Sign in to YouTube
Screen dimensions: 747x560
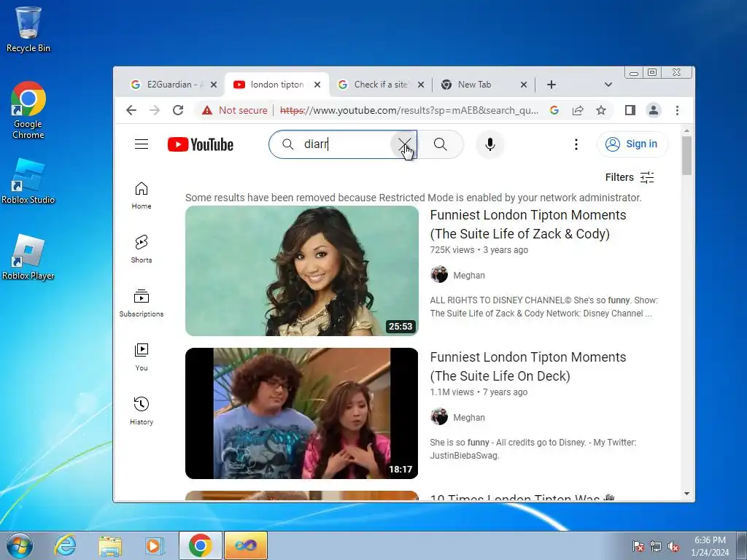point(632,144)
